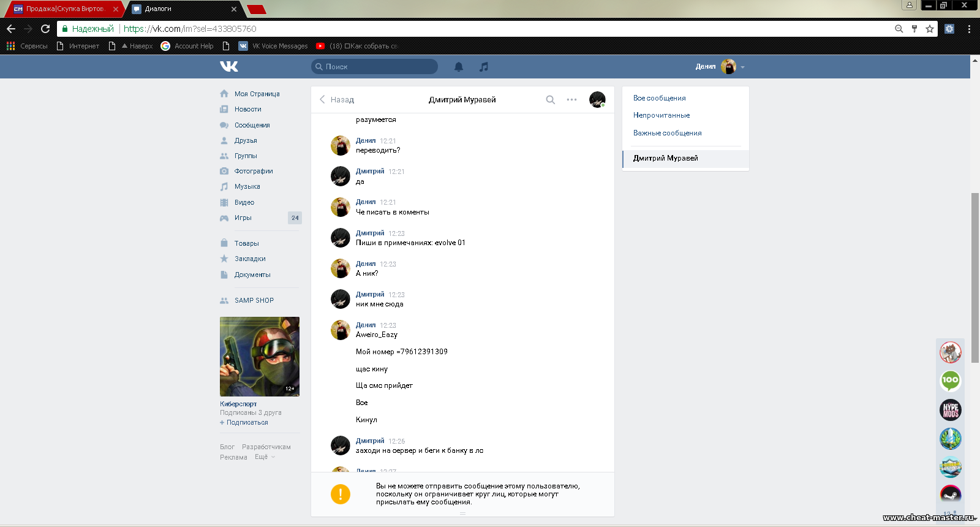Open Друзья in left menu

(x=246, y=140)
